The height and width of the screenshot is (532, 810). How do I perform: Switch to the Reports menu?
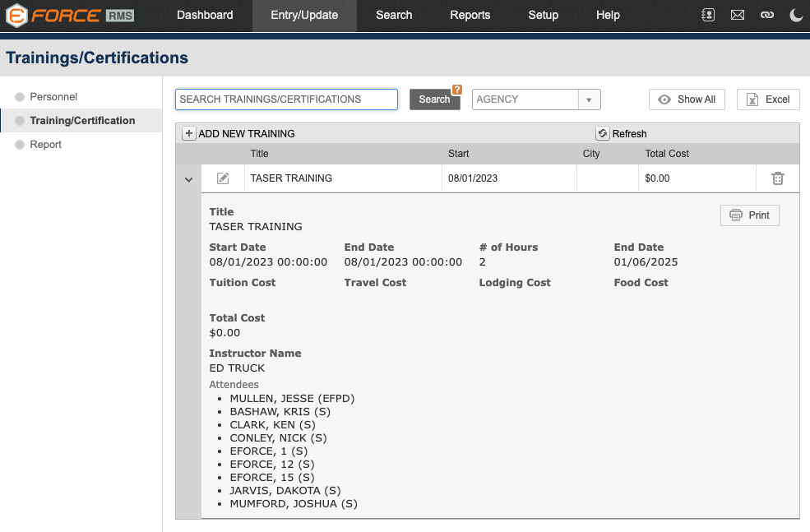coord(470,15)
